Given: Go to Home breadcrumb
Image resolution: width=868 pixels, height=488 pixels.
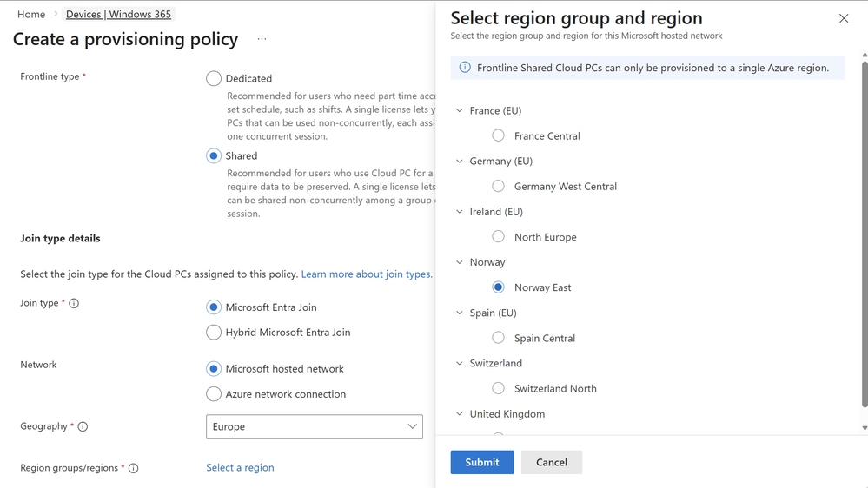Looking at the screenshot, I should pos(31,14).
